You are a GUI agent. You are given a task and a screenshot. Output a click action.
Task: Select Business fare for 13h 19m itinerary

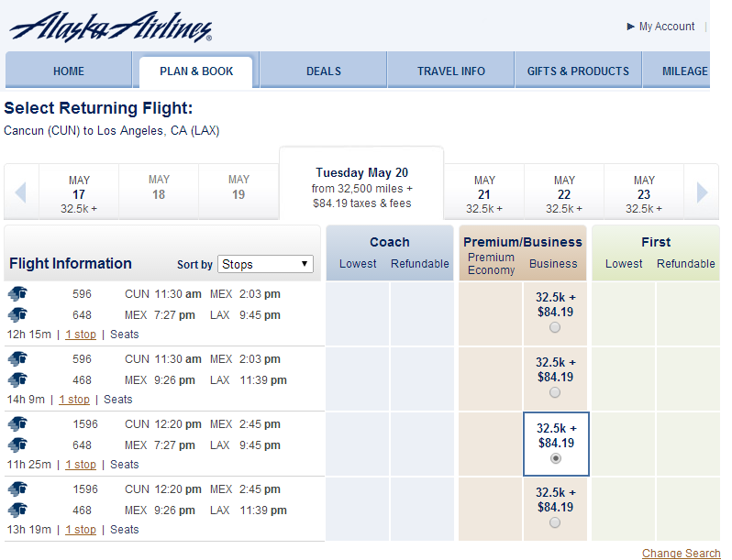pos(555,522)
